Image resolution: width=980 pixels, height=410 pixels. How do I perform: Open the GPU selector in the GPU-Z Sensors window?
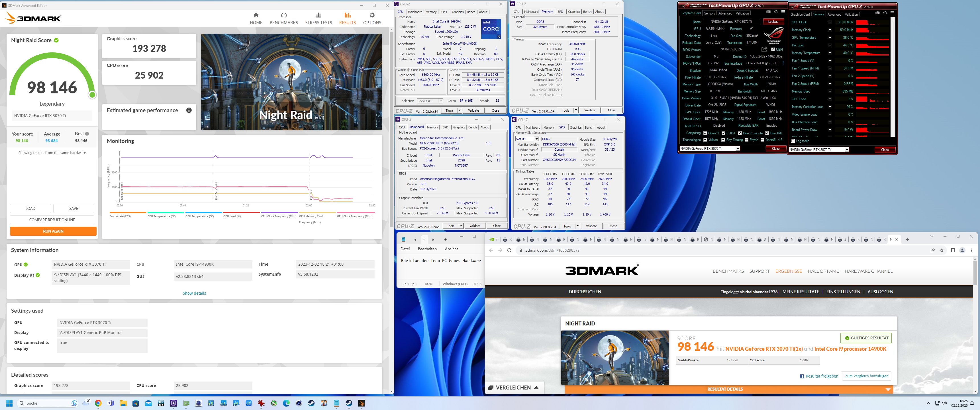click(819, 150)
